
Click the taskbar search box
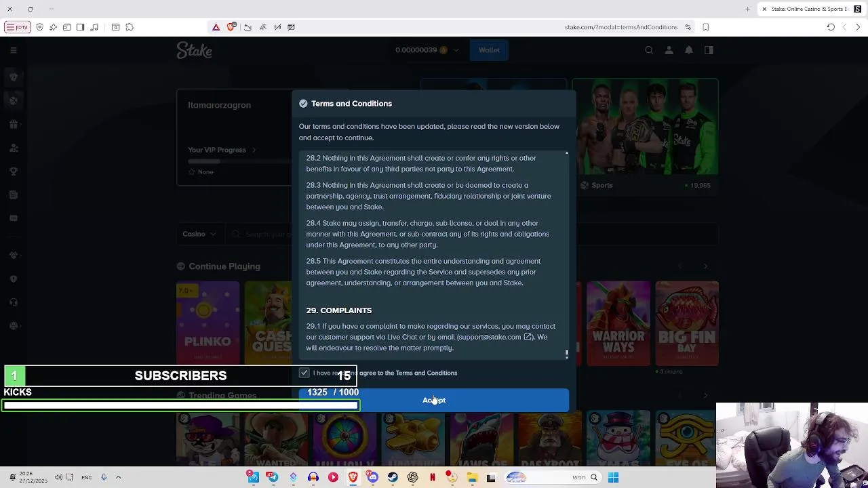pos(553,477)
